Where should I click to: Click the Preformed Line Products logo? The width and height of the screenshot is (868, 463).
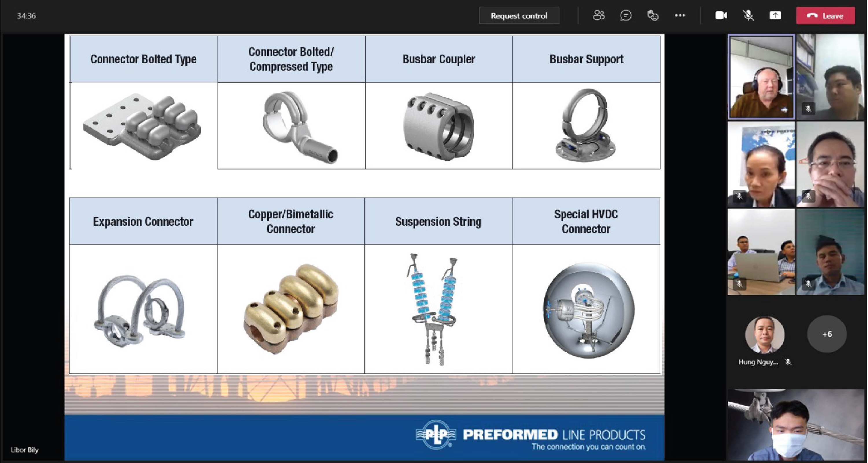[531, 435]
